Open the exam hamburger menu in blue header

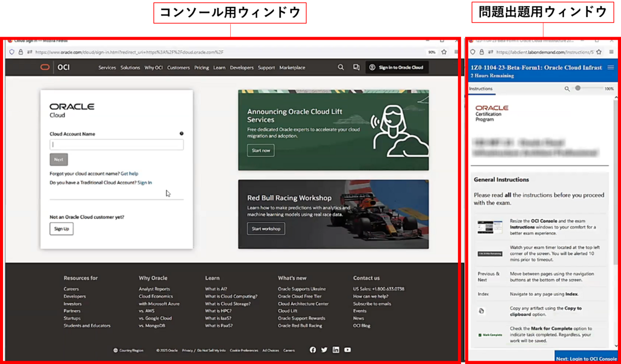(x=611, y=67)
